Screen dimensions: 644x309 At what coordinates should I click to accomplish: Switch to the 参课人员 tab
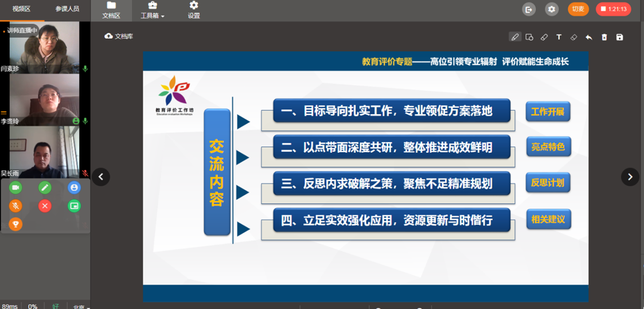pos(67,9)
